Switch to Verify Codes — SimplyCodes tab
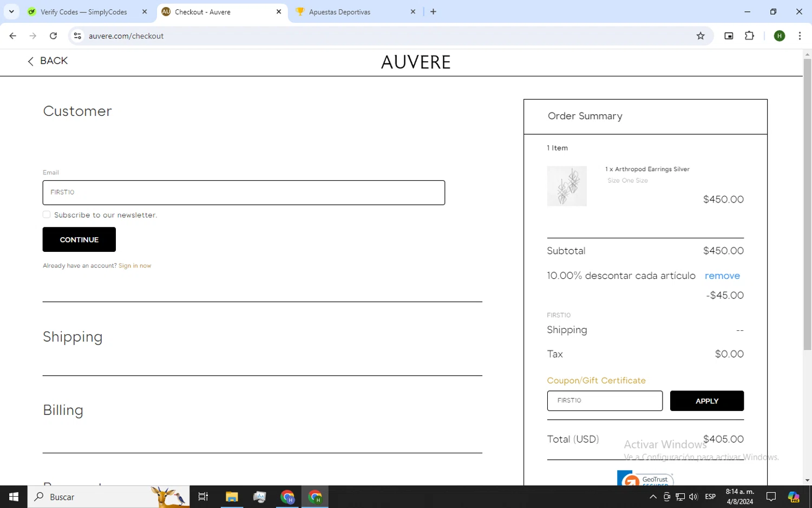The image size is (812, 508). click(84, 12)
